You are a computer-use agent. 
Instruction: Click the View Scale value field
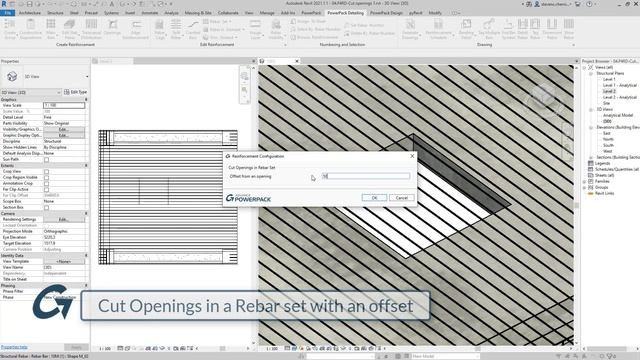click(64, 105)
